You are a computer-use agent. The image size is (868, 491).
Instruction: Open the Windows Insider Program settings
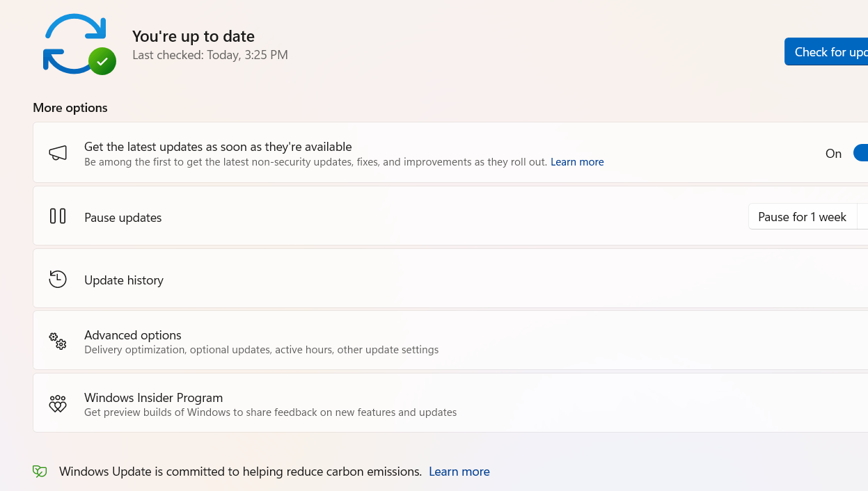point(450,403)
